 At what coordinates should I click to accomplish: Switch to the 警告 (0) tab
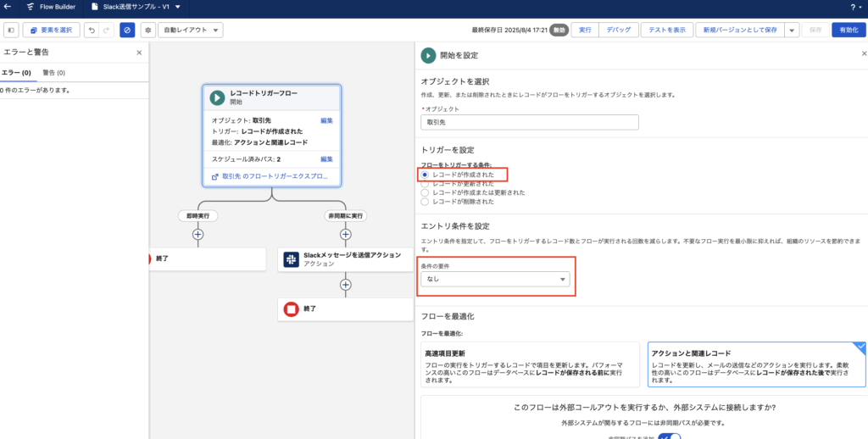pyautogui.click(x=54, y=73)
